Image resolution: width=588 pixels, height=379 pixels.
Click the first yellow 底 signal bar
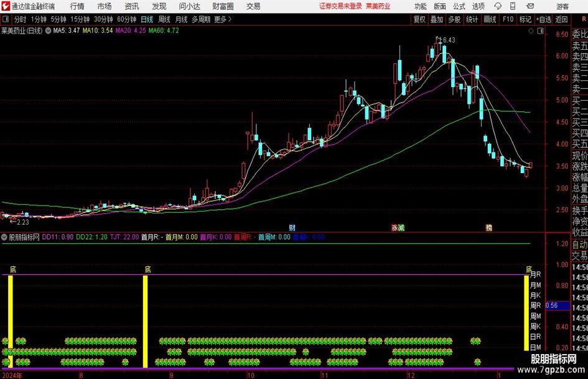click(11, 321)
